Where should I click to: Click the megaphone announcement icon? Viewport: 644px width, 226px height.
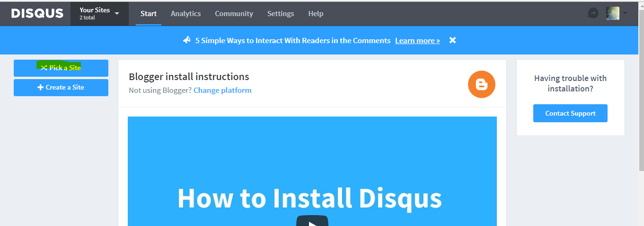click(x=187, y=40)
